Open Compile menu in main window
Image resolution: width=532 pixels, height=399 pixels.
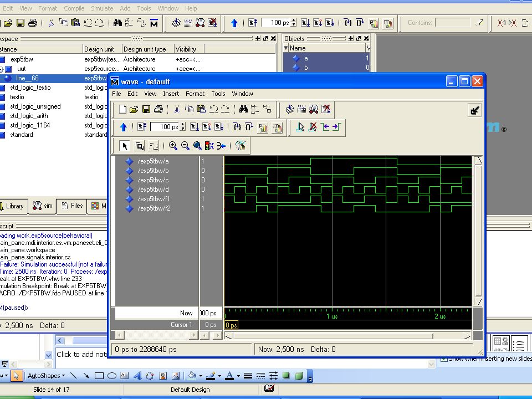pos(74,8)
